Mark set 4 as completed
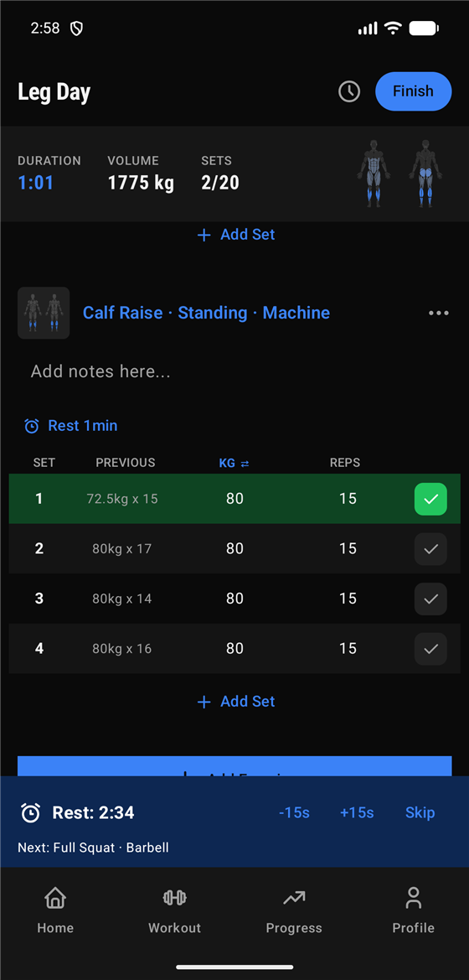 tap(430, 649)
